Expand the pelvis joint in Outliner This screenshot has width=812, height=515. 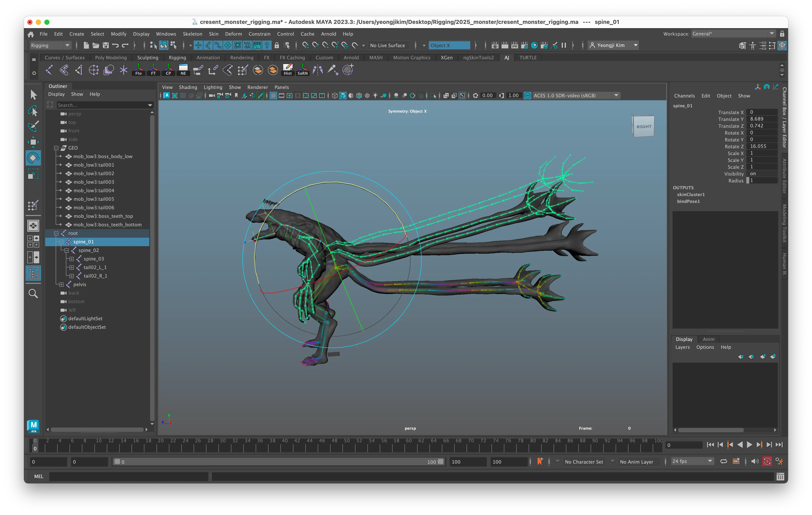(61, 285)
